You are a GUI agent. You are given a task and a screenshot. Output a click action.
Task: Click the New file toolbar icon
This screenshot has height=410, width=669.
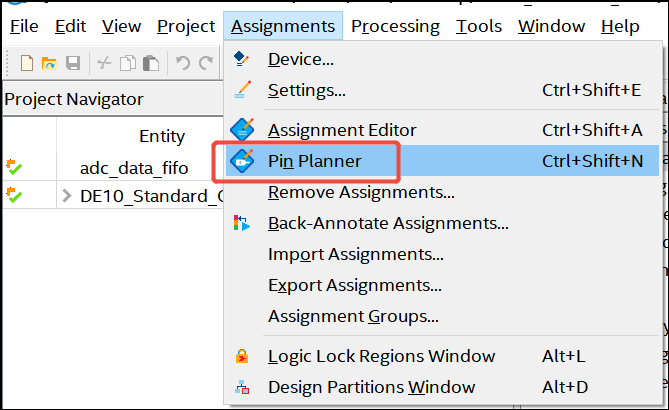[27, 63]
